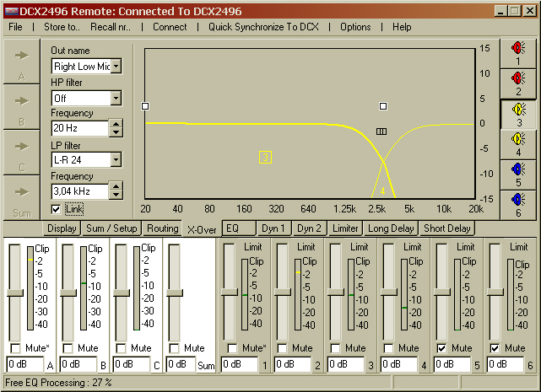Open the Recall nr.. menu

click(111, 27)
